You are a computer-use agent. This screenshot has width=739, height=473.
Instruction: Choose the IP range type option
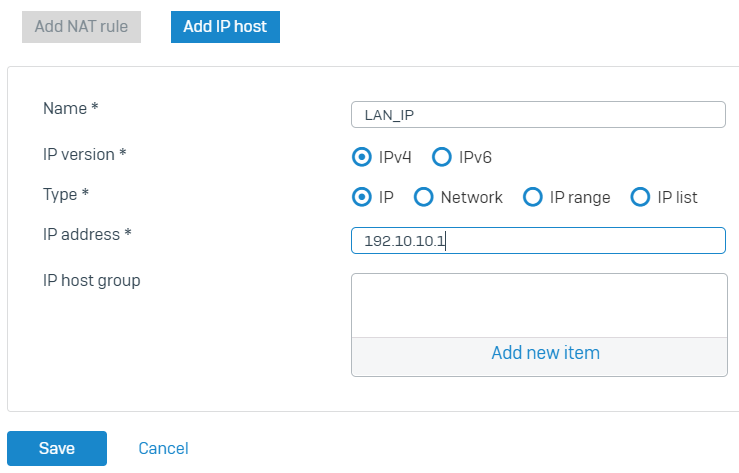(x=533, y=197)
